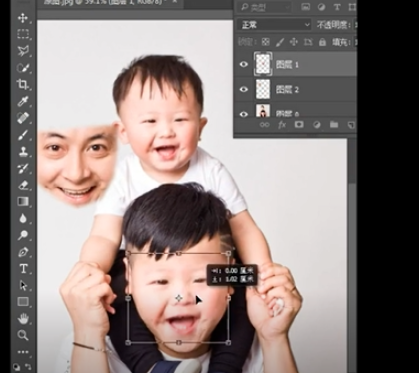The image size is (419, 373).
Task: Select the Gradient tool
Action: click(x=23, y=202)
